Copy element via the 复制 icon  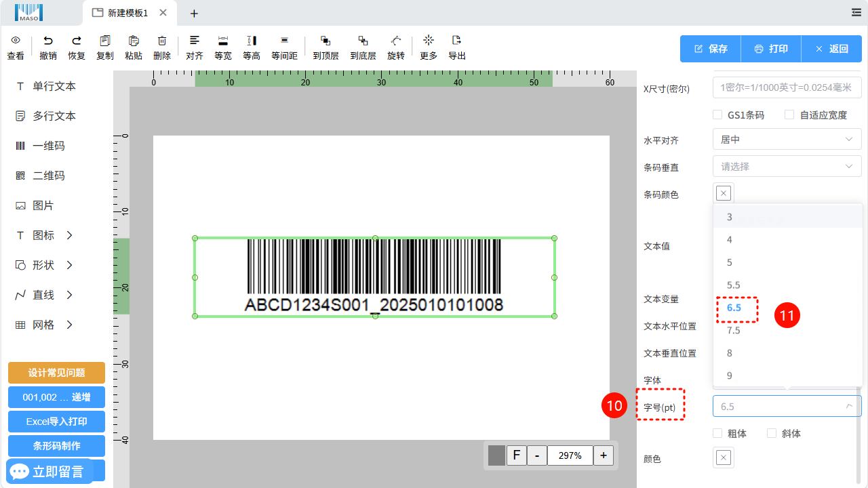105,41
